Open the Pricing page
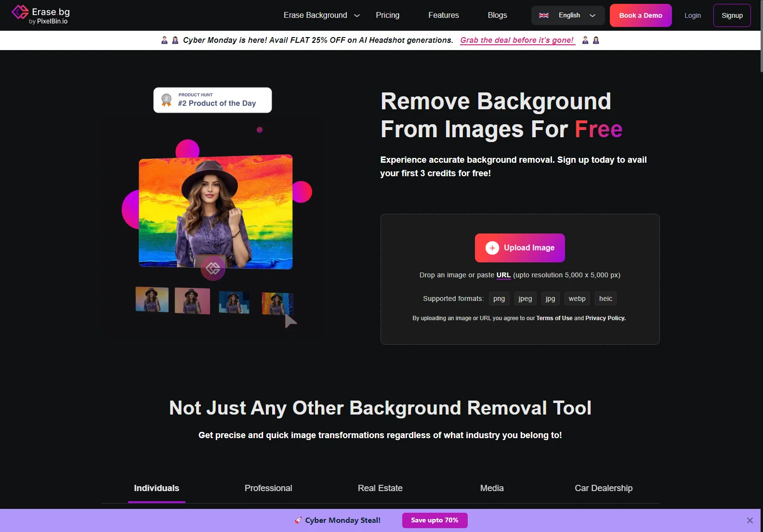763x532 pixels. pos(387,15)
